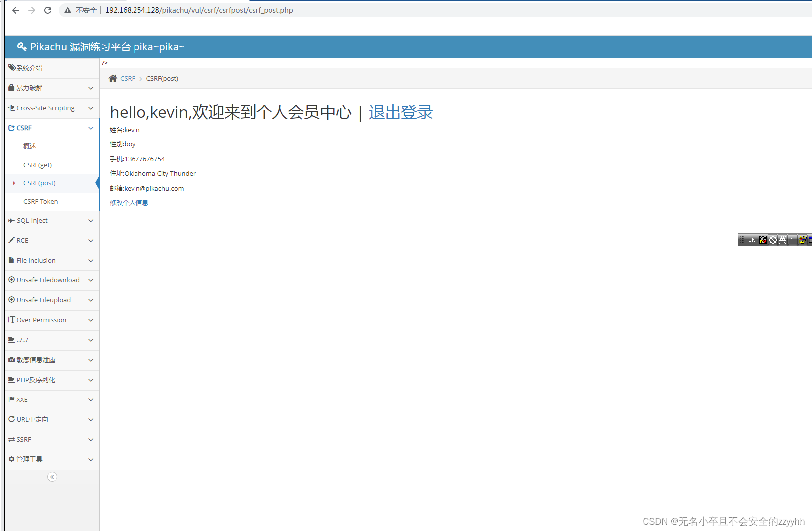The image size is (812, 531).
Task: Expand the 暴力破解 menu chevron
Action: (91, 88)
